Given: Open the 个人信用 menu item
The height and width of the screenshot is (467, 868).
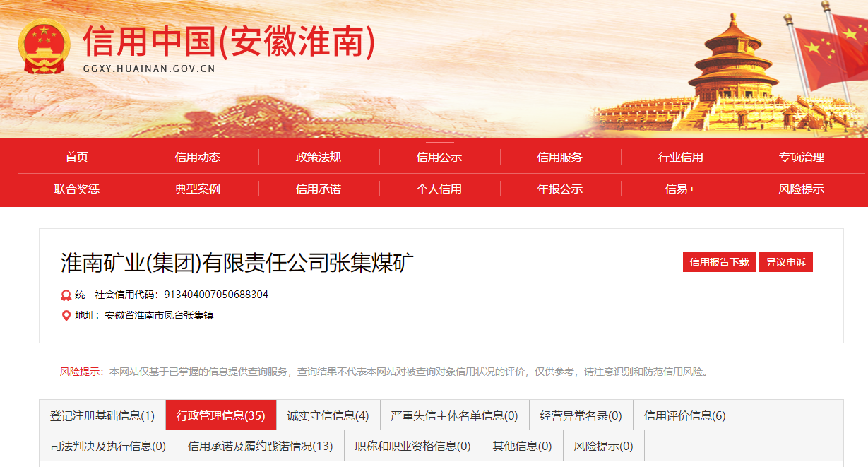Looking at the screenshot, I should pos(439,189).
